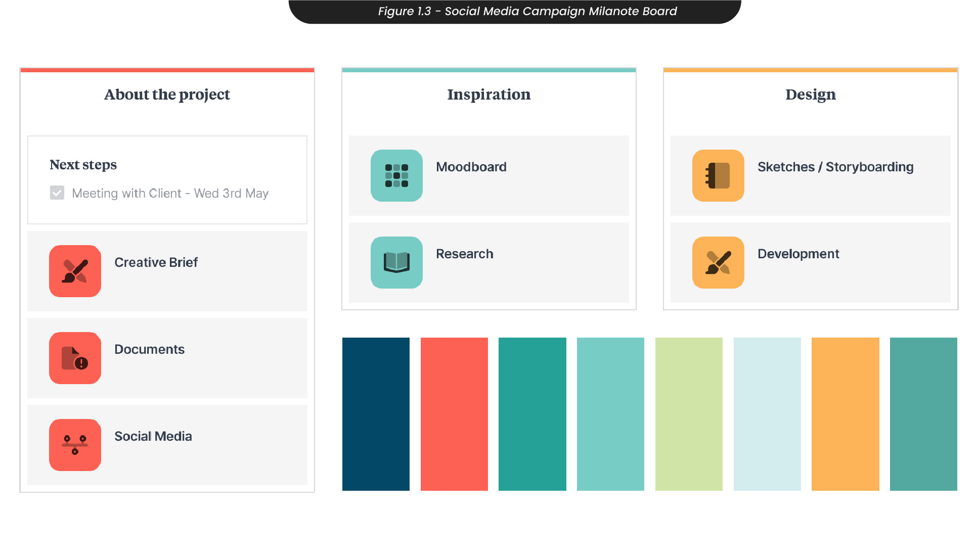Open the Research book icon

point(396,263)
